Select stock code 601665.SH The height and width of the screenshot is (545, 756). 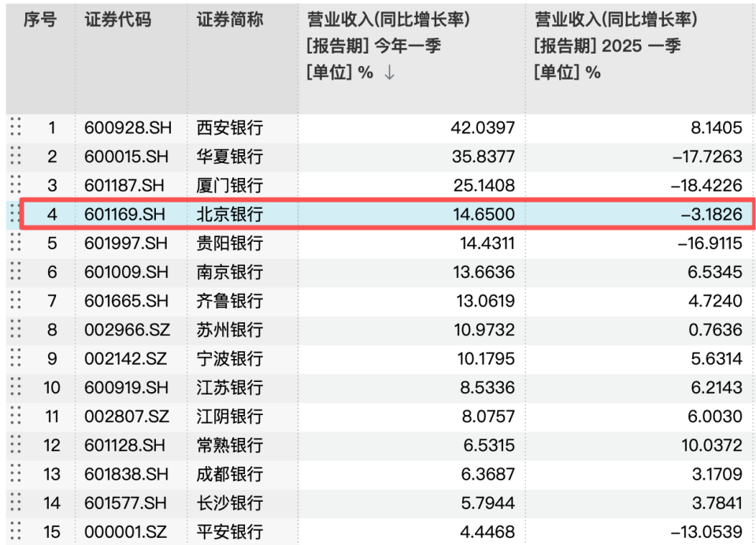click(126, 301)
